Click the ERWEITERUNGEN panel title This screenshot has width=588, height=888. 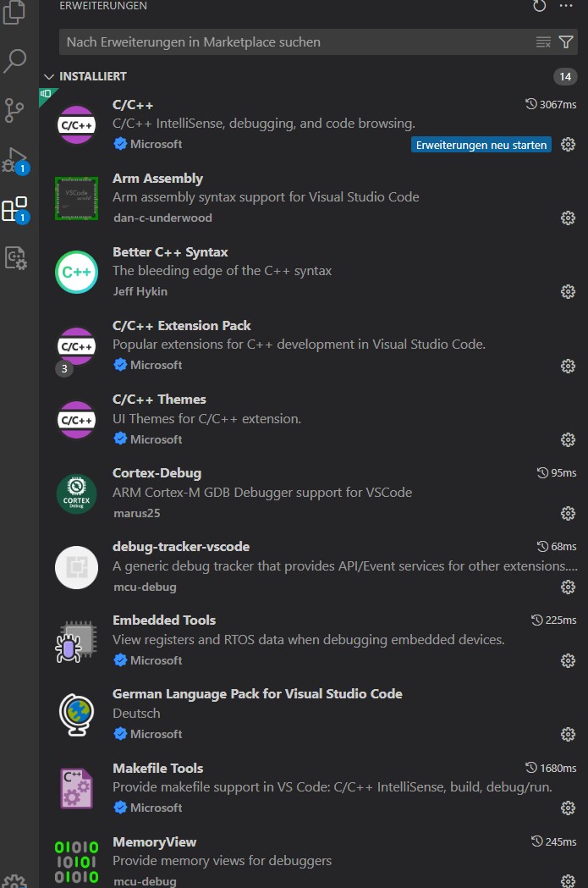[103, 6]
